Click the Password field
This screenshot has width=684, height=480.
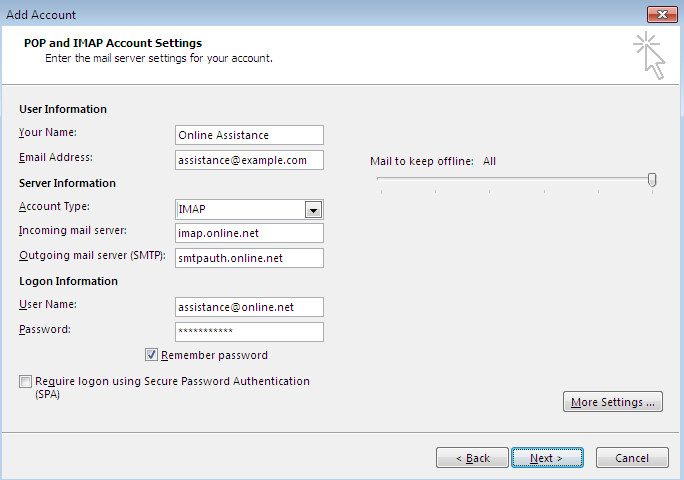248,331
